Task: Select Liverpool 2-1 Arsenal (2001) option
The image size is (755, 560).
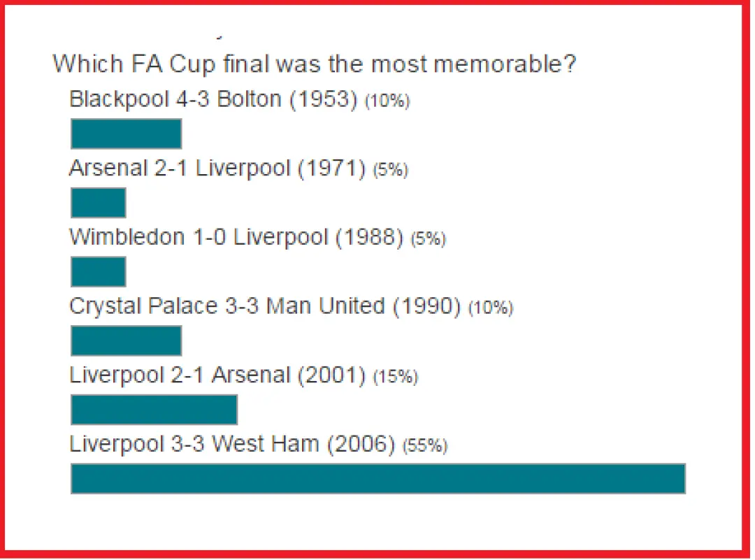Action: coord(217,375)
